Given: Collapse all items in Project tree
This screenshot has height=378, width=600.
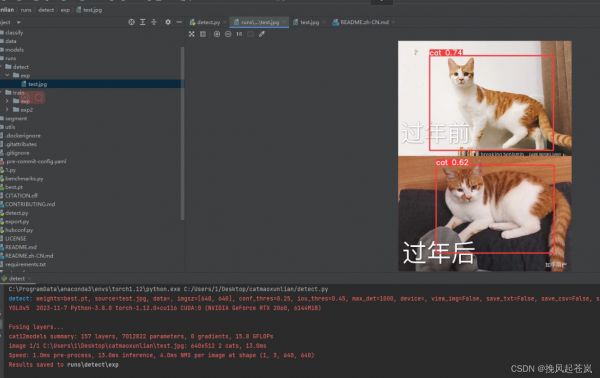Looking at the screenshot, I should [154, 22].
